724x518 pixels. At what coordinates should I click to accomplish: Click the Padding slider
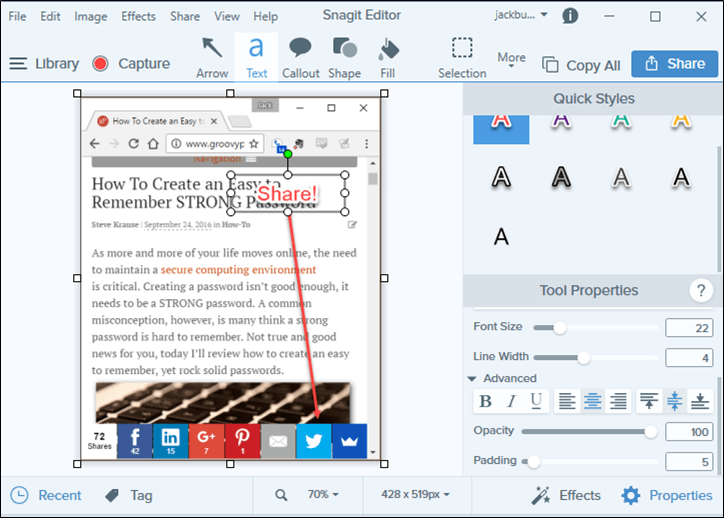[x=590, y=461]
